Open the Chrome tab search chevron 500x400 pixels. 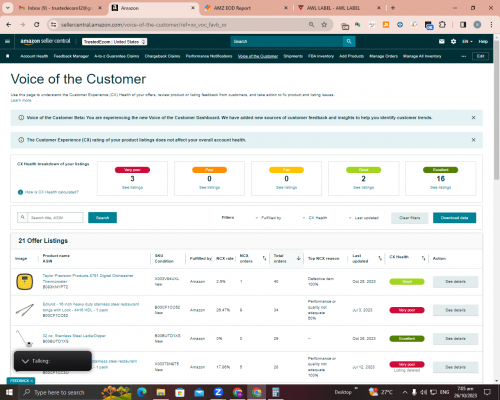coord(7,8)
